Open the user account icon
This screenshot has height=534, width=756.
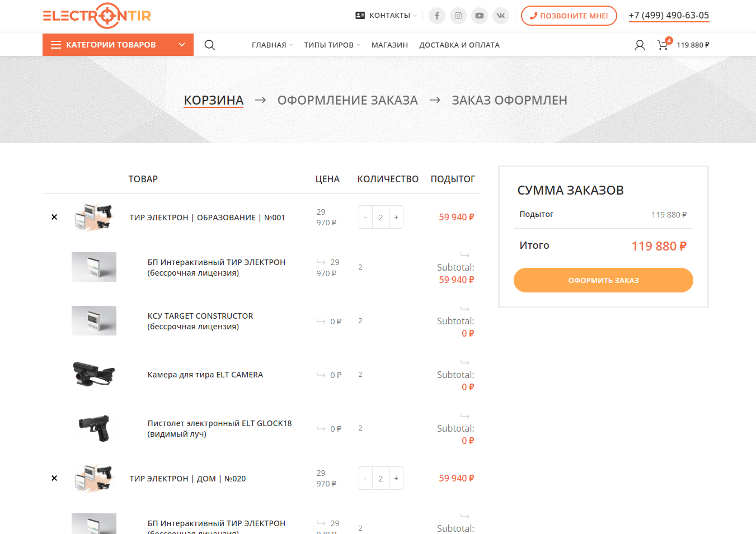click(x=640, y=45)
